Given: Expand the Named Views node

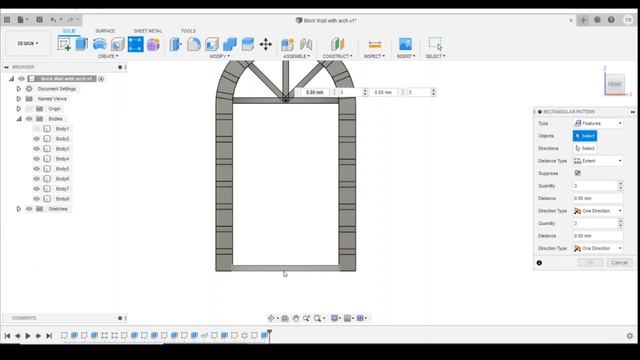Looking at the screenshot, I should [18, 99].
